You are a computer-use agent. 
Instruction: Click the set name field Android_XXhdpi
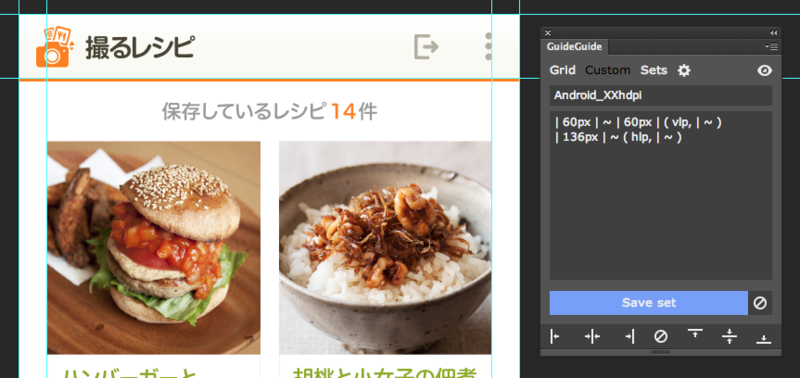[660, 95]
